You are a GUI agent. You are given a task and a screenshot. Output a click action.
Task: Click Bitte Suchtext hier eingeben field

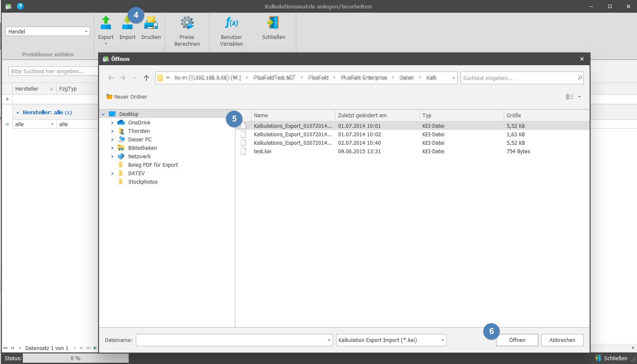click(53, 71)
